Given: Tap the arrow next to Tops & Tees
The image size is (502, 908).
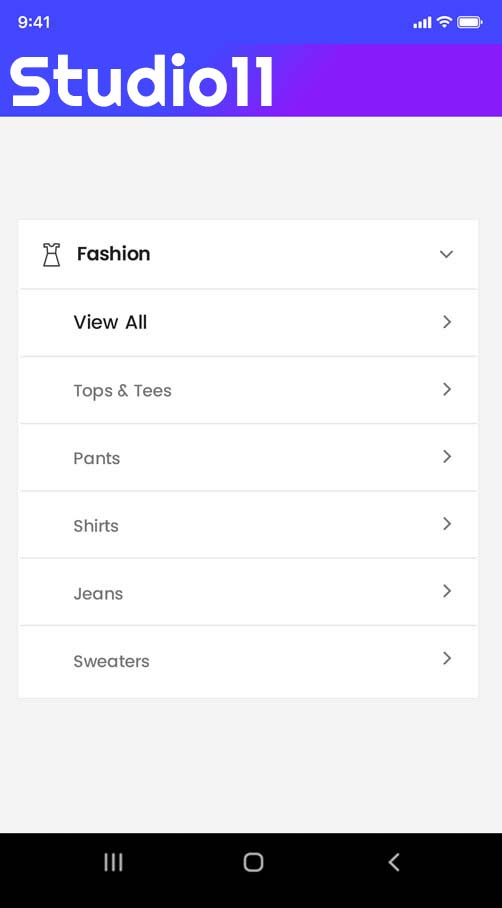Looking at the screenshot, I should 446,389.
